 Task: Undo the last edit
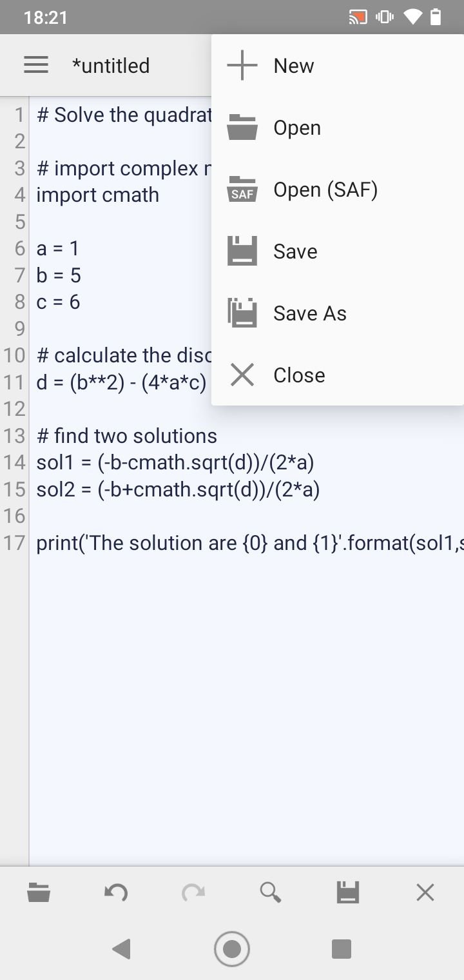[x=116, y=892]
